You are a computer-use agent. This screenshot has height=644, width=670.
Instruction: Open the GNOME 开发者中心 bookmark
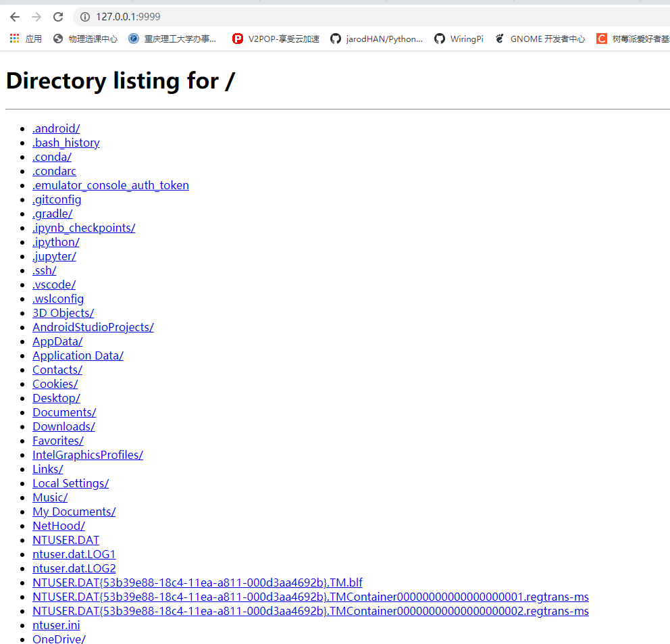540,39
